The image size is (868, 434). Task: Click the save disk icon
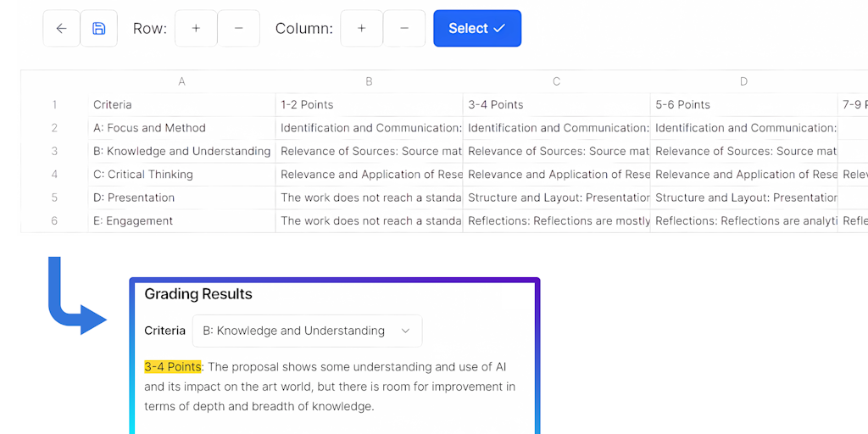(x=98, y=29)
